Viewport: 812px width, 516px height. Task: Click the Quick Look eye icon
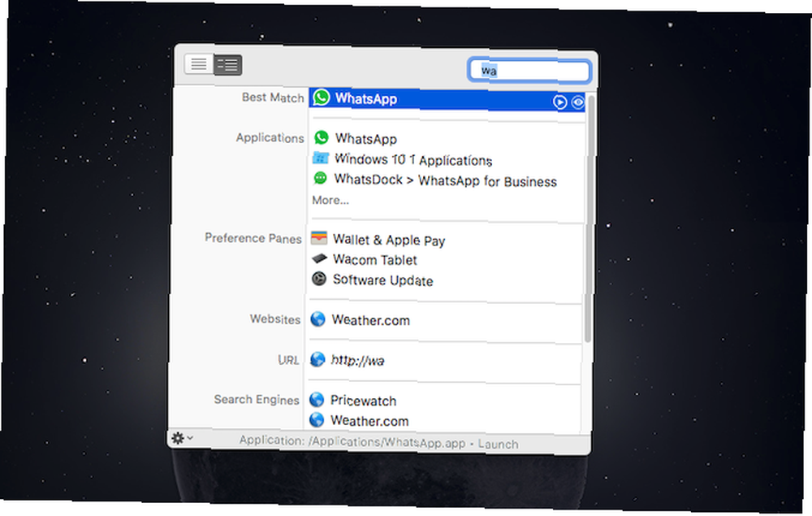point(577,102)
